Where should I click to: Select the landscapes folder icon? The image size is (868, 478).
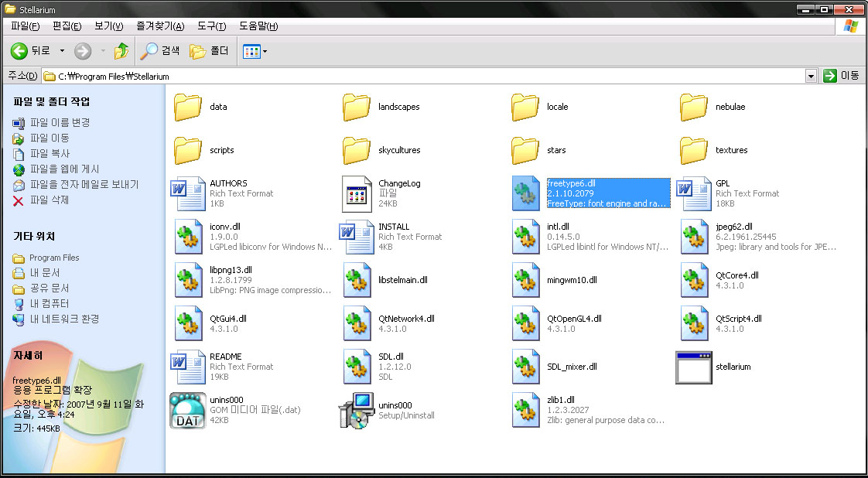pyautogui.click(x=357, y=107)
